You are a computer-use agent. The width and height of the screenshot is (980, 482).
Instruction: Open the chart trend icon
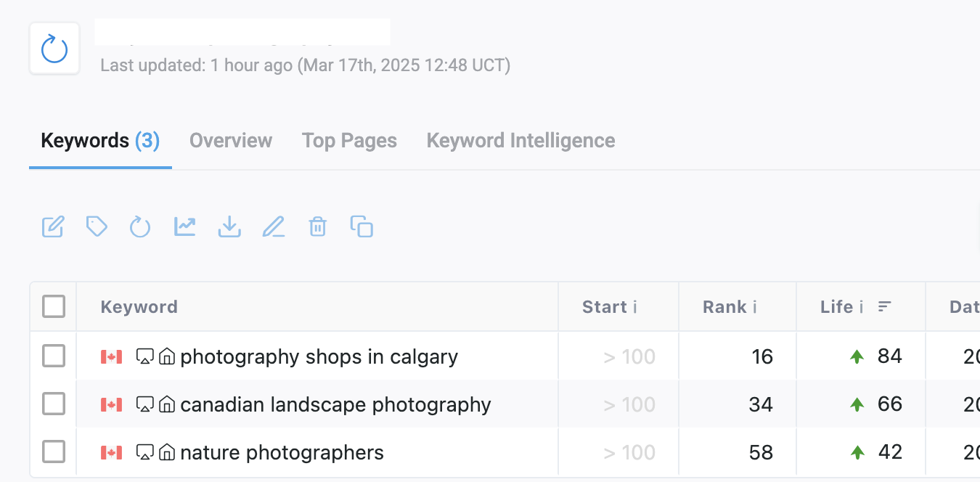click(185, 226)
